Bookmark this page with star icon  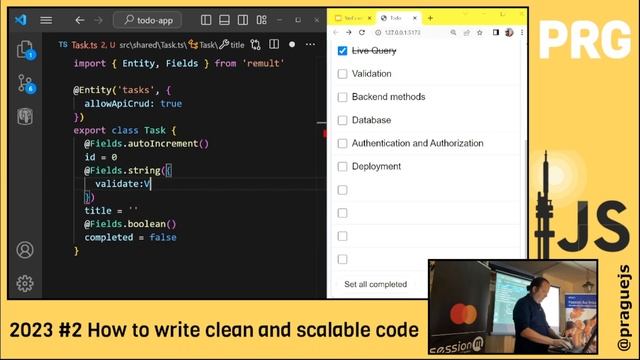pos(480,32)
